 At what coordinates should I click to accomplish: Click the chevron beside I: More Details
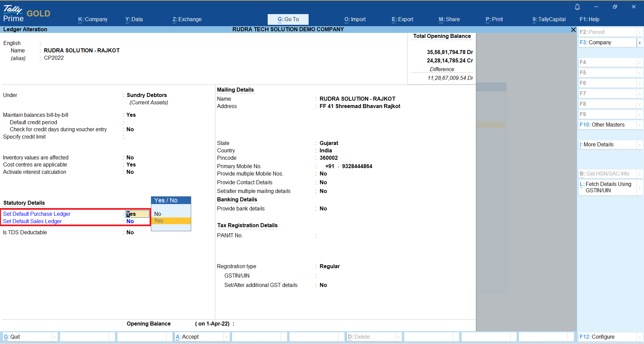coord(640,145)
